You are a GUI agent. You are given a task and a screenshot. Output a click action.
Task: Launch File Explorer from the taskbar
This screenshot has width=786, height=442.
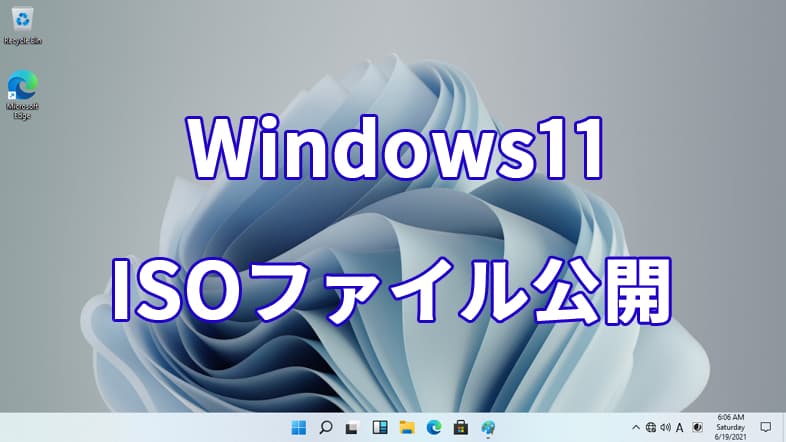point(407,427)
